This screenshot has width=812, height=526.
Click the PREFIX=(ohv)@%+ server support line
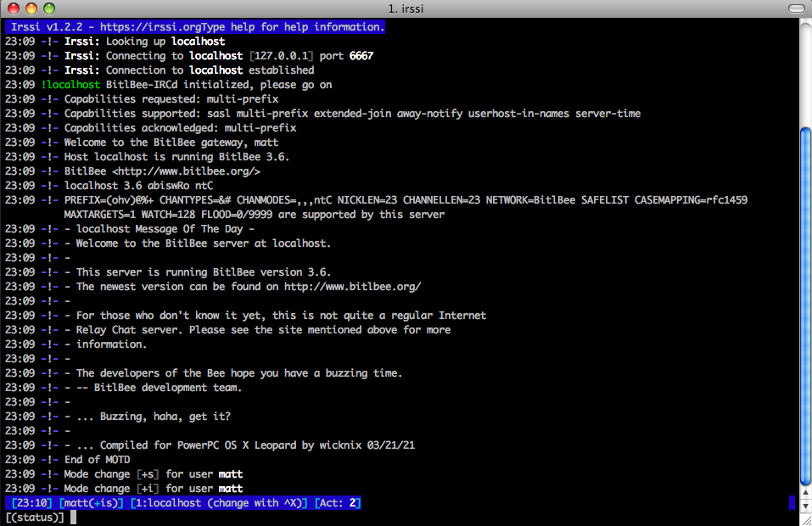pyautogui.click(x=377, y=200)
